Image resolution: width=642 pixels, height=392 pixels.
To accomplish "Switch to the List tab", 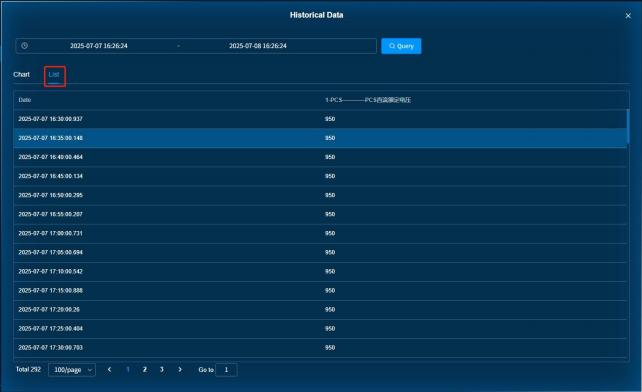I will point(54,75).
